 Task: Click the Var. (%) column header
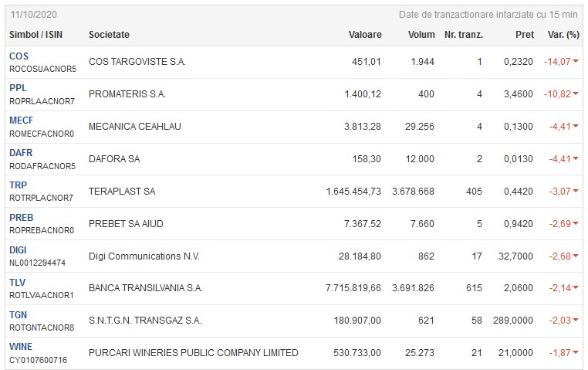[x=563, y=35]
